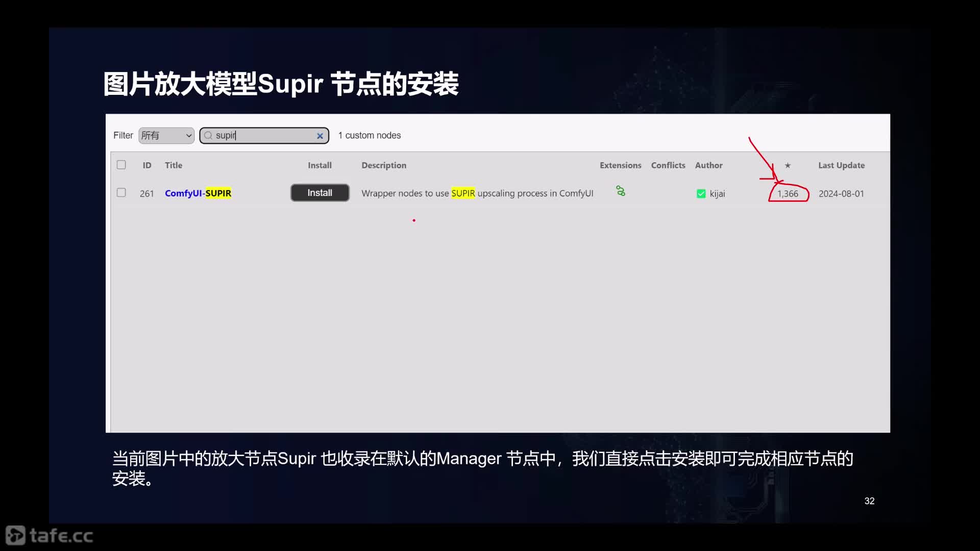This screenshot has height=551, width=980.
Task: Sort by Conflicts column header
Action: click(668, 165)
